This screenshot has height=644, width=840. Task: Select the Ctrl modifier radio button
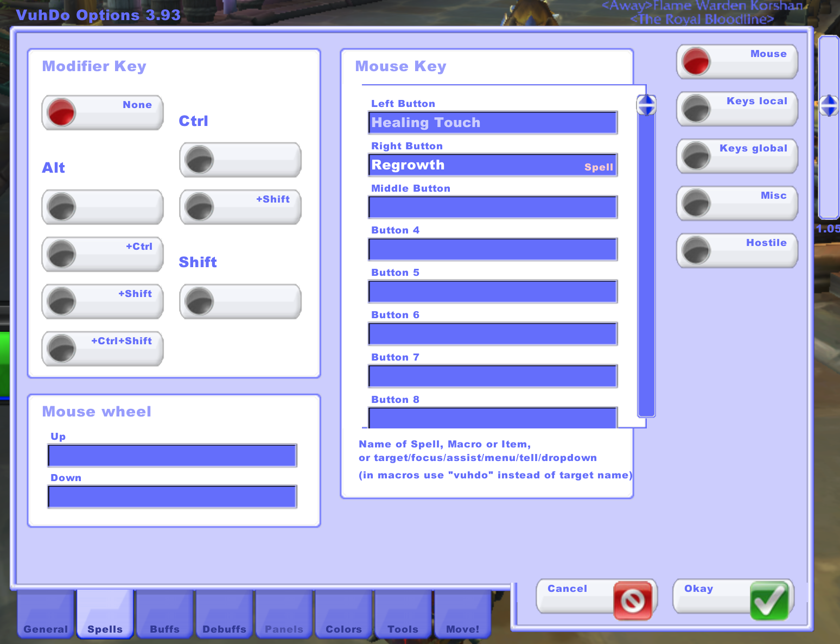coord(199,160)
